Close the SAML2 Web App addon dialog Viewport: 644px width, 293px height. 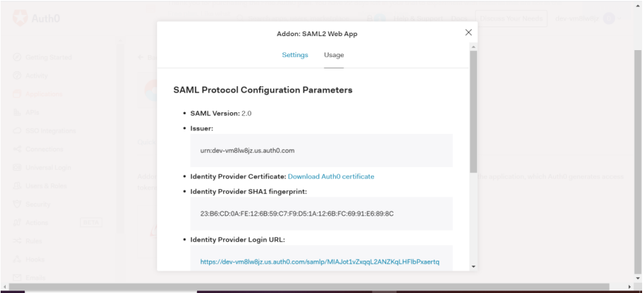(x=468, y=32)
